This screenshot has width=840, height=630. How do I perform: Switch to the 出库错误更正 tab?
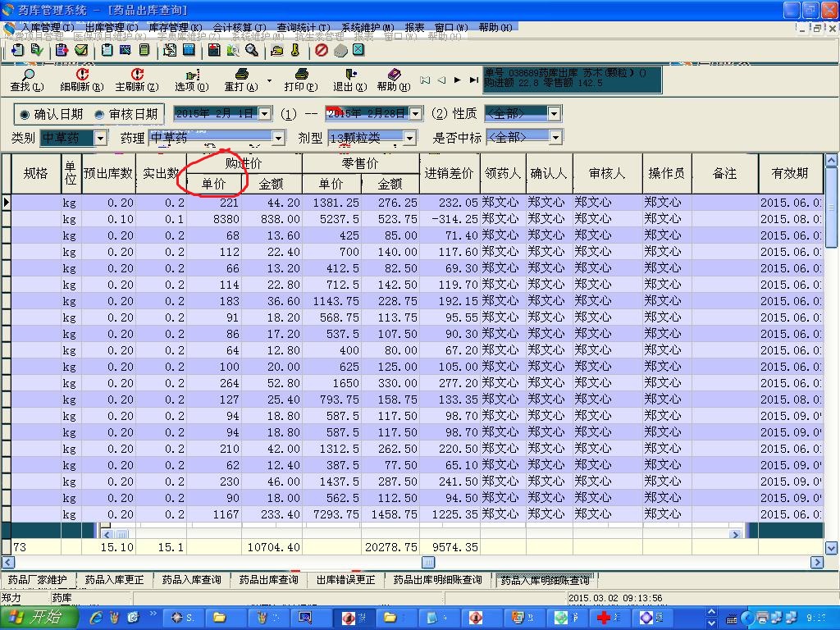coord(345,580)
